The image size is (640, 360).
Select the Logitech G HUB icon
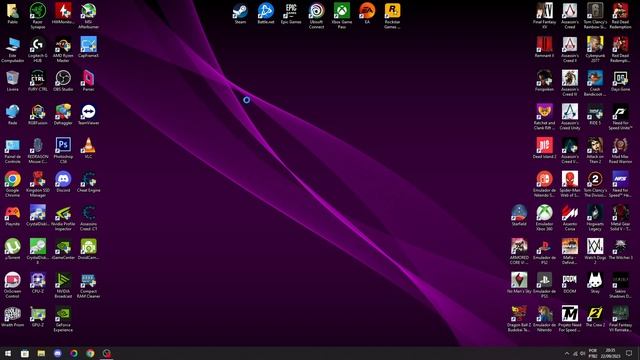click(x=38, y=50)
